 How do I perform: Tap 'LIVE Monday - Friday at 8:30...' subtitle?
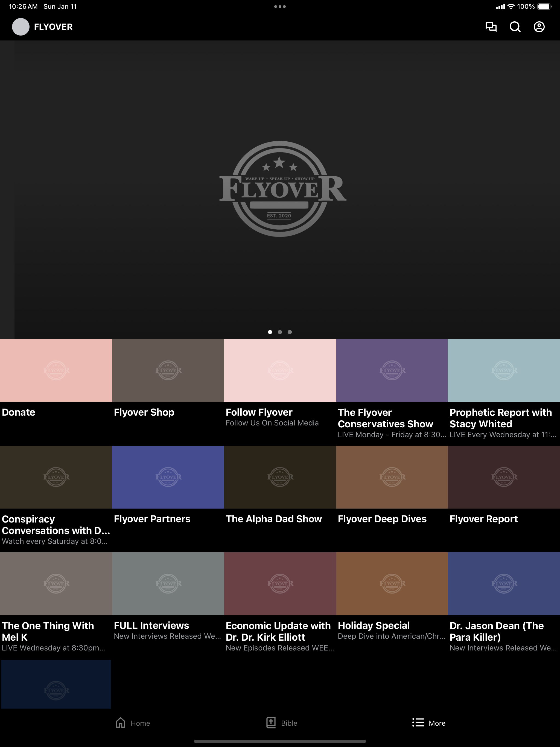point(392,435)
